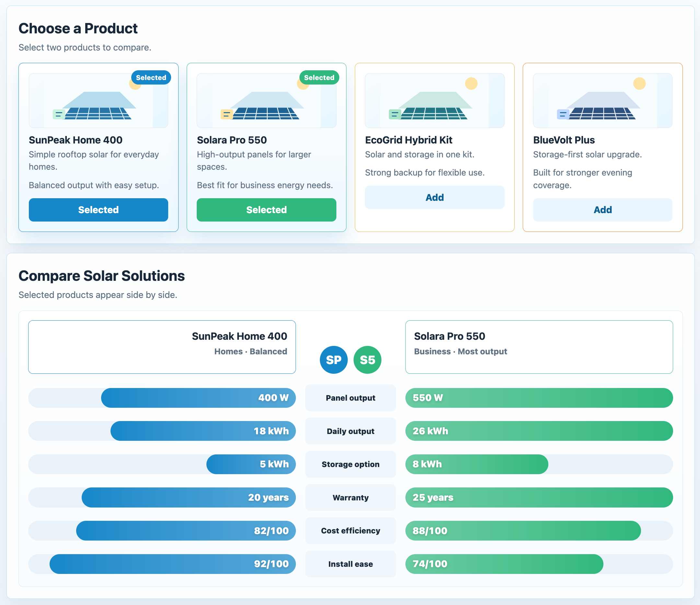Click the 20 years warranty bar
The width and height of the screenshot is (700, 605).
tap(189, 497)
